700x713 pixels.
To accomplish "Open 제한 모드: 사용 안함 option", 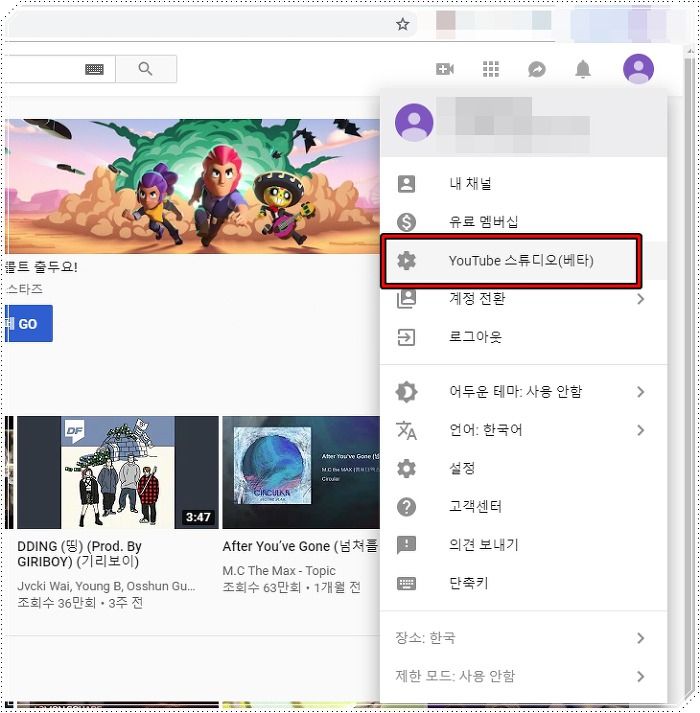I will tap(523, 676).
